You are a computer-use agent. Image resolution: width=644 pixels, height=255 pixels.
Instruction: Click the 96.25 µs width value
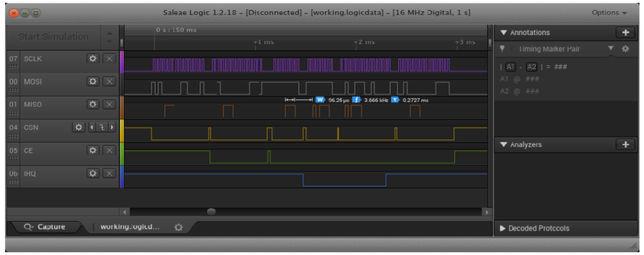click(x=339, y=99)
